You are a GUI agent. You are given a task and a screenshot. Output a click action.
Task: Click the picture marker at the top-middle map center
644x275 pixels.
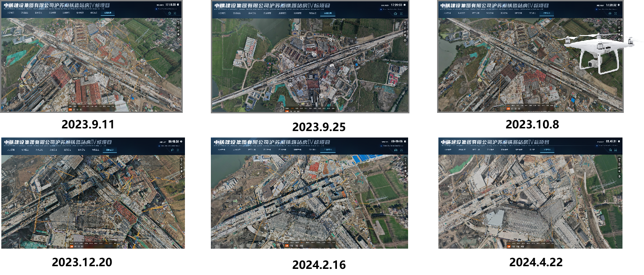click(x=314, y=53)
